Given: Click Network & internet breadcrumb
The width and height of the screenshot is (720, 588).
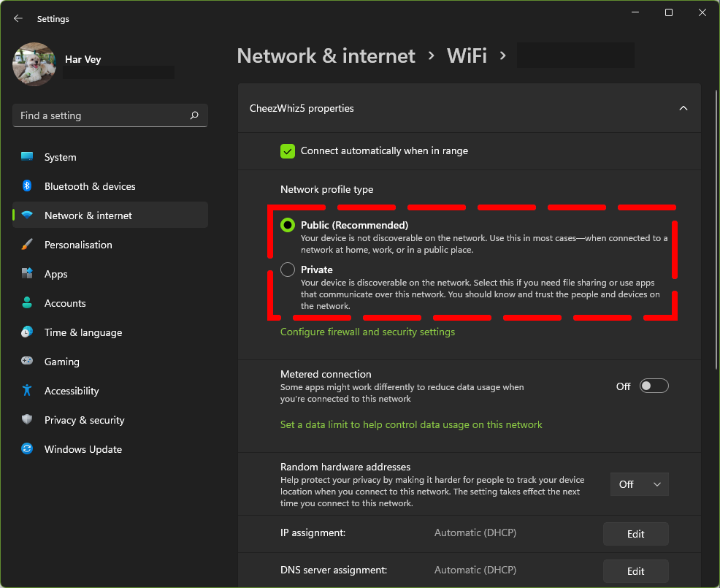Looking at the screenshot, I should (x=326, y=56).
